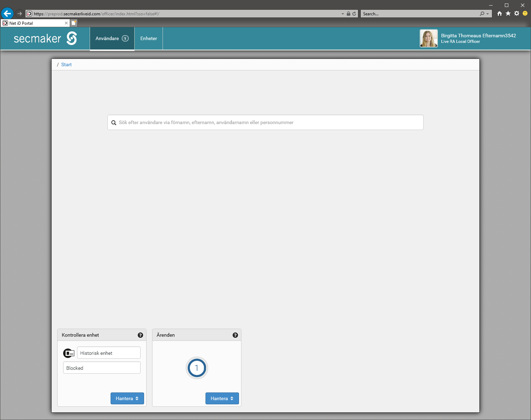
Task: Go to browser home page icon
Action: click(500, 14)
